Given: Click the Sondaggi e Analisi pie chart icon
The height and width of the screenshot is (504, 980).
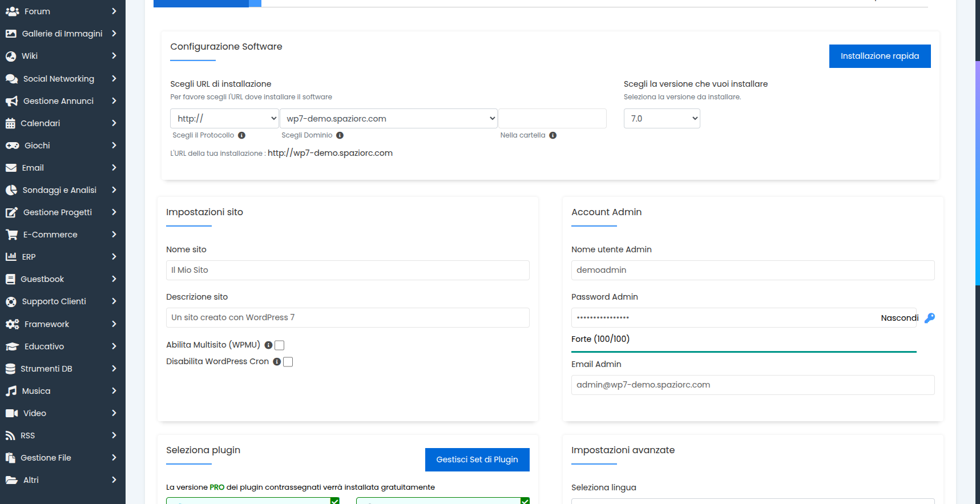Looking at the screenshot, I should (x=11, y=190).
